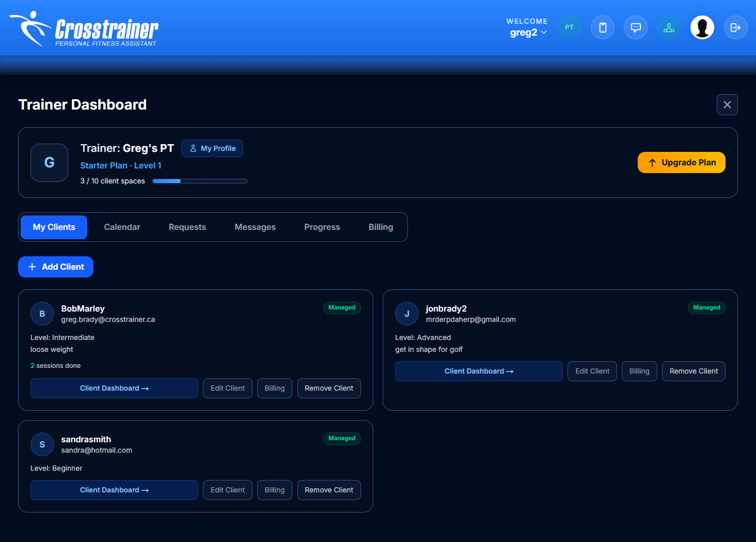Click email mrderpdaherp@gmail.com
756x542 pixels.
[x=470, y=320]
